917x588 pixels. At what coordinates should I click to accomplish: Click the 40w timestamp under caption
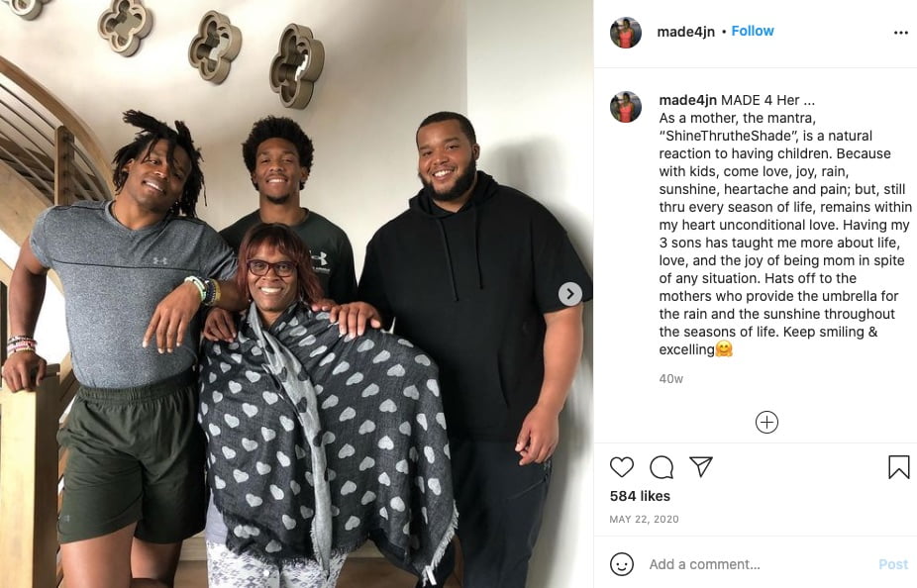pos(670,379)
